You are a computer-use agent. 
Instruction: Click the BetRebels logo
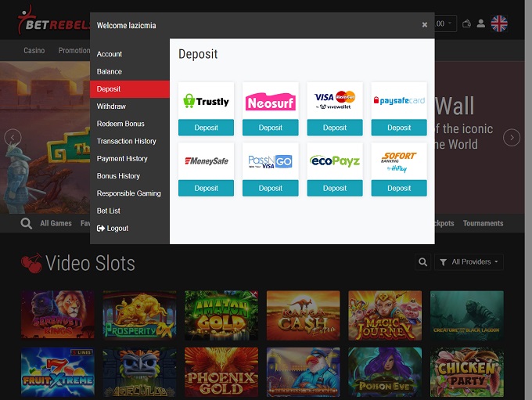(52, 23)
